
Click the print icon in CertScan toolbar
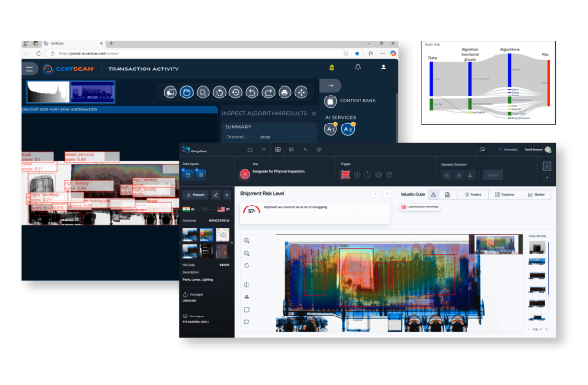(x=284, y=92)
